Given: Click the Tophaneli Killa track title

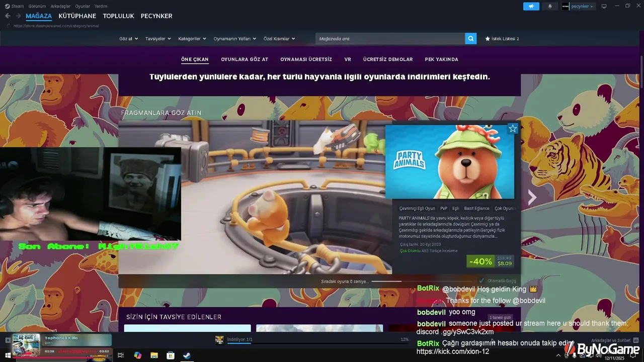Looking at the screenshot, I should tap(61, 338).
